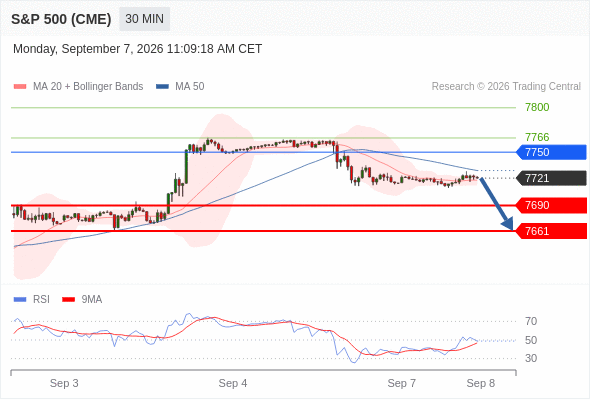Select the blue 7750 pivot price tag
This screenshot has width=590, height=400.
[x=551, y=152]
